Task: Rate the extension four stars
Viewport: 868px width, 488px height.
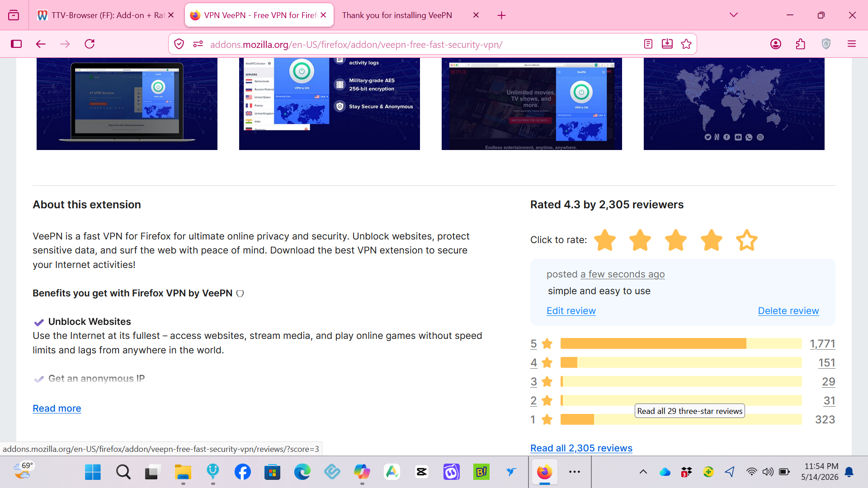Action: pos(712,240)
